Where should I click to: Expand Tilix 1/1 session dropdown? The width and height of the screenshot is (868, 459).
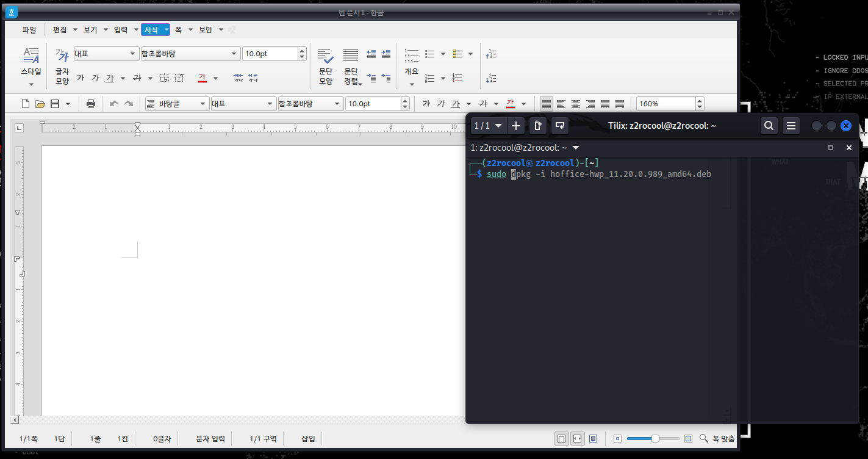tap(489, 126)
